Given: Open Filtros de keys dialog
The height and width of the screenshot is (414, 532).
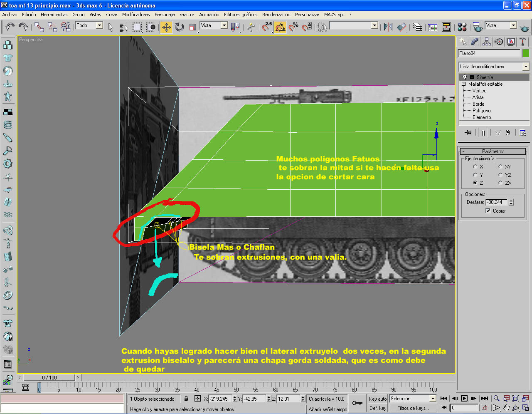Looking at the screenshot, I should coord(413,408).
